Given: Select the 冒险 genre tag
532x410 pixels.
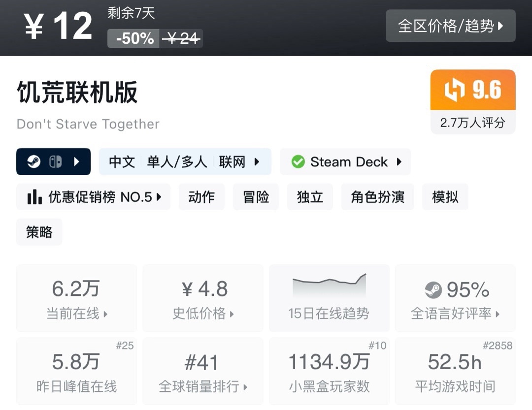Looking at the screenshot, I should pyautogui.click(x=256, y=197).
